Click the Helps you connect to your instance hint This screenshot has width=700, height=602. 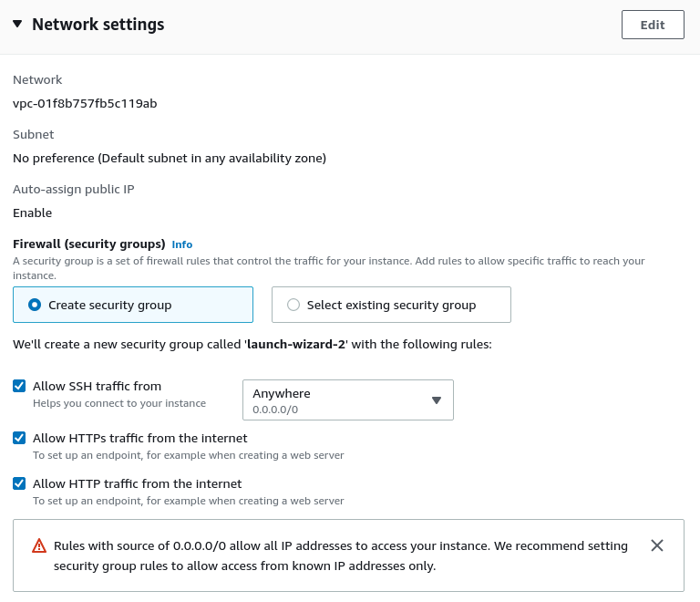tap(119, 402)
